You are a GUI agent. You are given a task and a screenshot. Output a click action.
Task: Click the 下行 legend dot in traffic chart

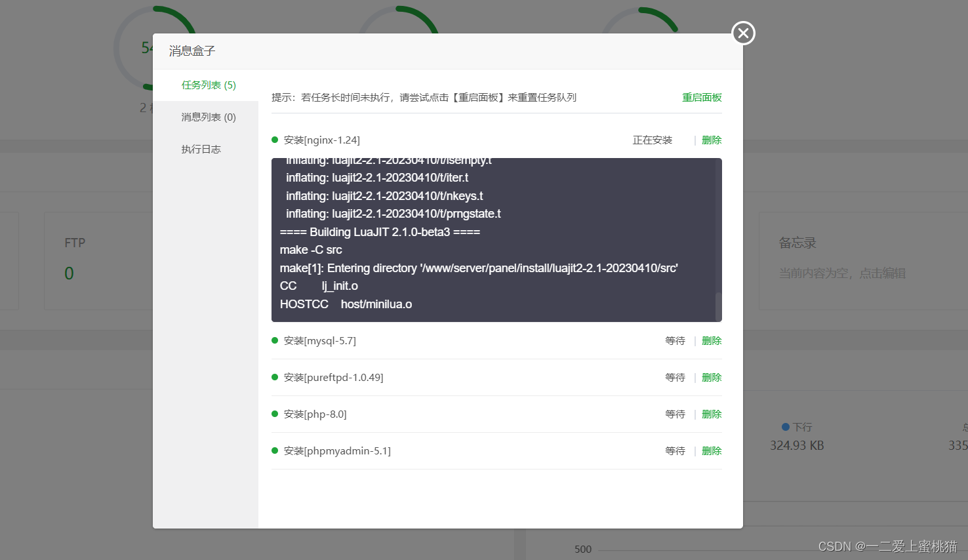[x=786, y=427]
